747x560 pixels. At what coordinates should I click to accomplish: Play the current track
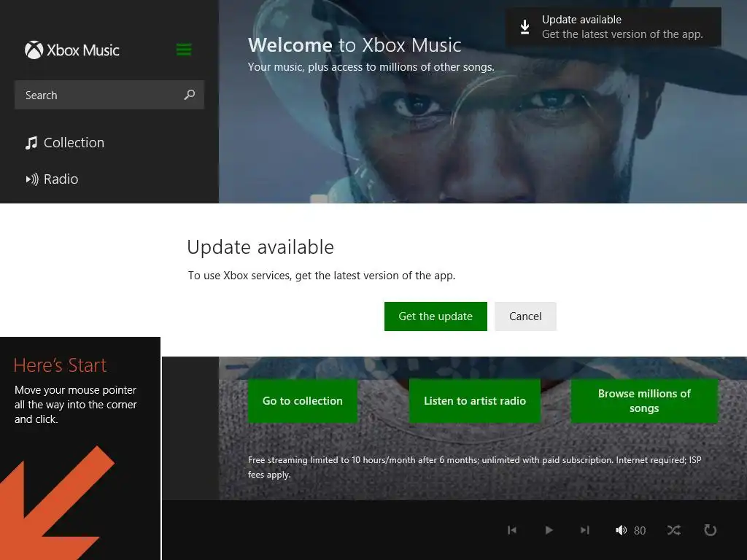(549, 530)
